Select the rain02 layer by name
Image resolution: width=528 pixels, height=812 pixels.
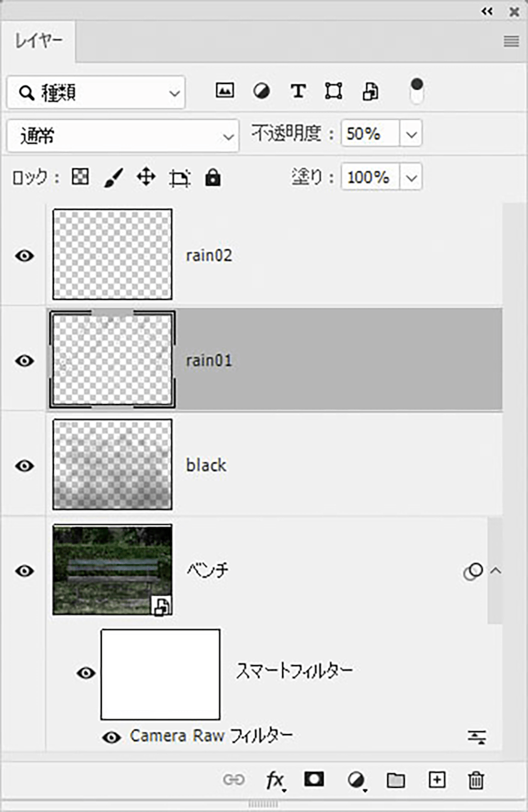pyautogui.click(x=209, y=255)
